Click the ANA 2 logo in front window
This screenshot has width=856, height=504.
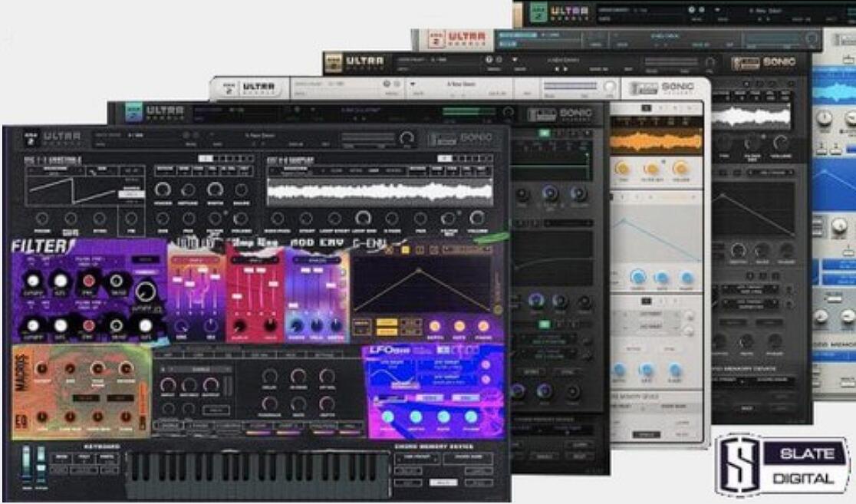tap(31, 137)
